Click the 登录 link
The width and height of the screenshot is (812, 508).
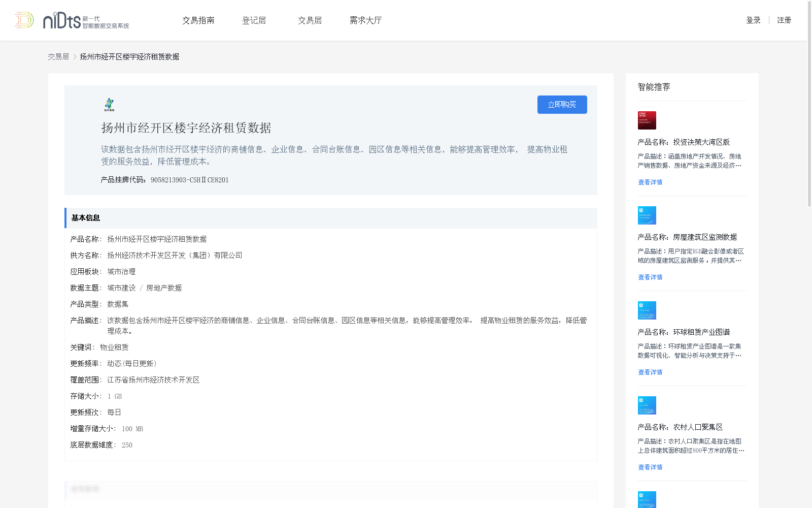753,20
